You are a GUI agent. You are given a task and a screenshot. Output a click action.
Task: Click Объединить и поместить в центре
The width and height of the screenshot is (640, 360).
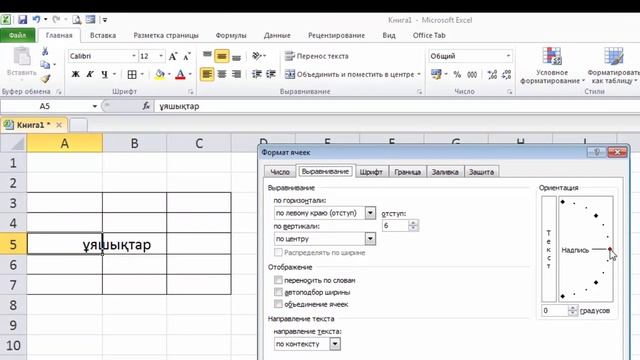click(x=349, y=74)
